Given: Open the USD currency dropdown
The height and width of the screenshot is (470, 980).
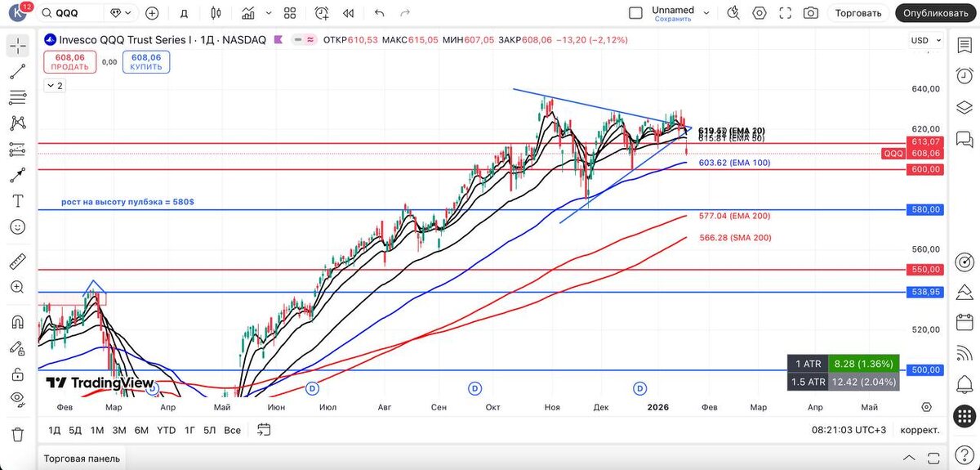Looking at the screenshot, I should coord(924,40).
